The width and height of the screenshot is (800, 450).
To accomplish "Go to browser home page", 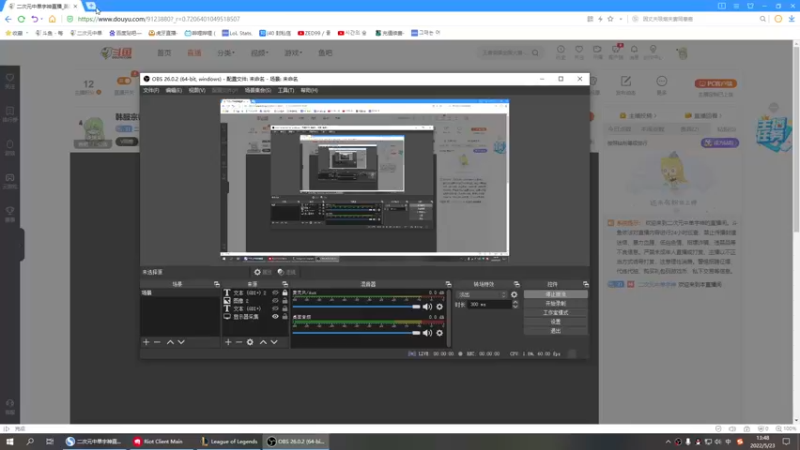I will [52, 19].
